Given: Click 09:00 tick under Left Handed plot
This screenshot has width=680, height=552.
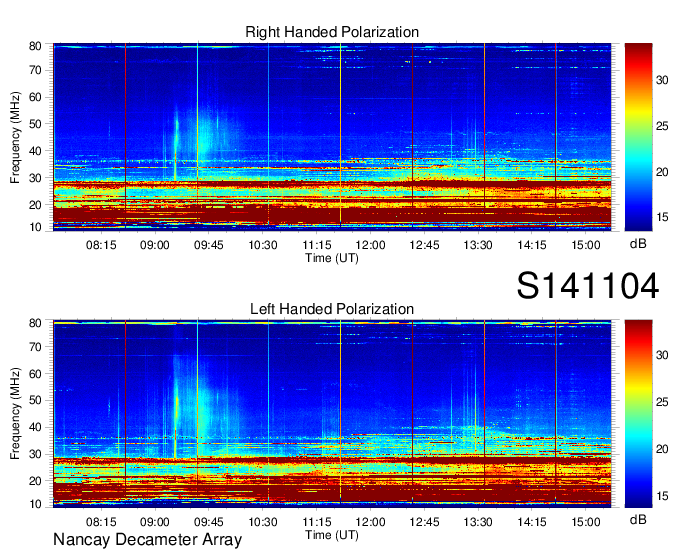Looking at the screenshot, I should pyautogui.click(x=155, y=522).
